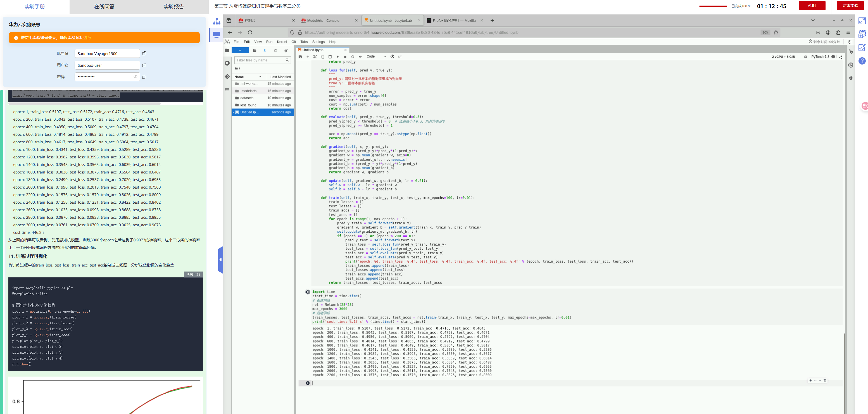Click the experiment completion progress bar
Screen dimensions: 868x414
(713, 6)
